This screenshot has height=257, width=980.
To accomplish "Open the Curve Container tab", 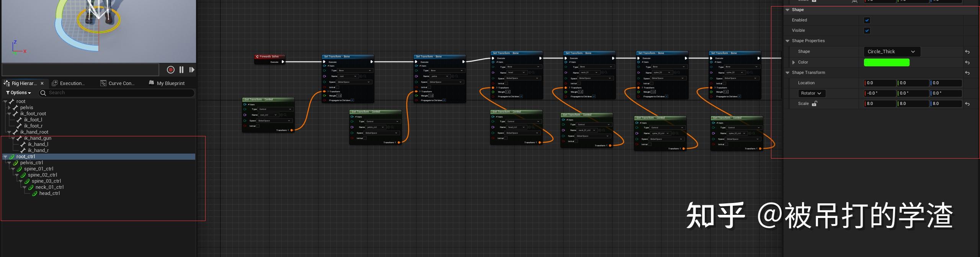I will pos(117,83).
